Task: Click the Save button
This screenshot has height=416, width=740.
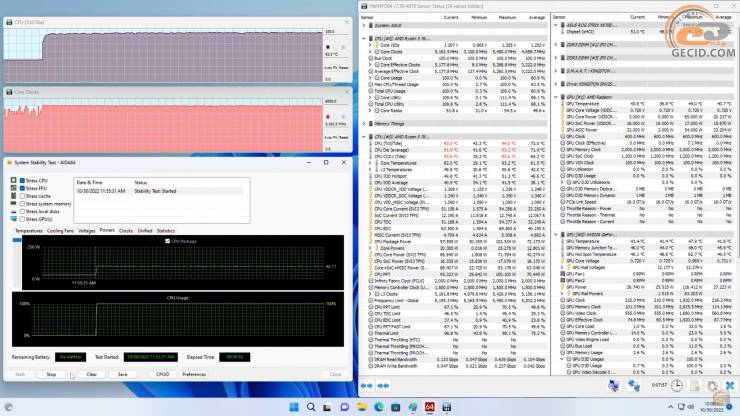Action: coord(122,374)
